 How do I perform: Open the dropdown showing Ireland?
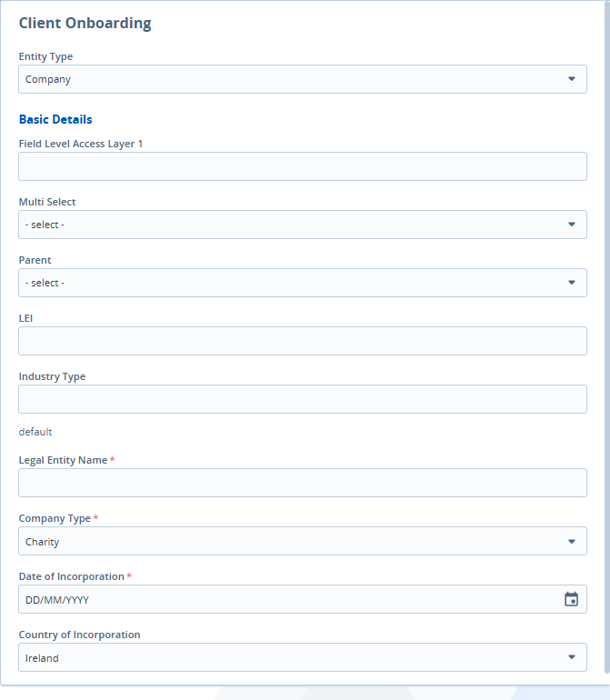(x=291, y=657)
